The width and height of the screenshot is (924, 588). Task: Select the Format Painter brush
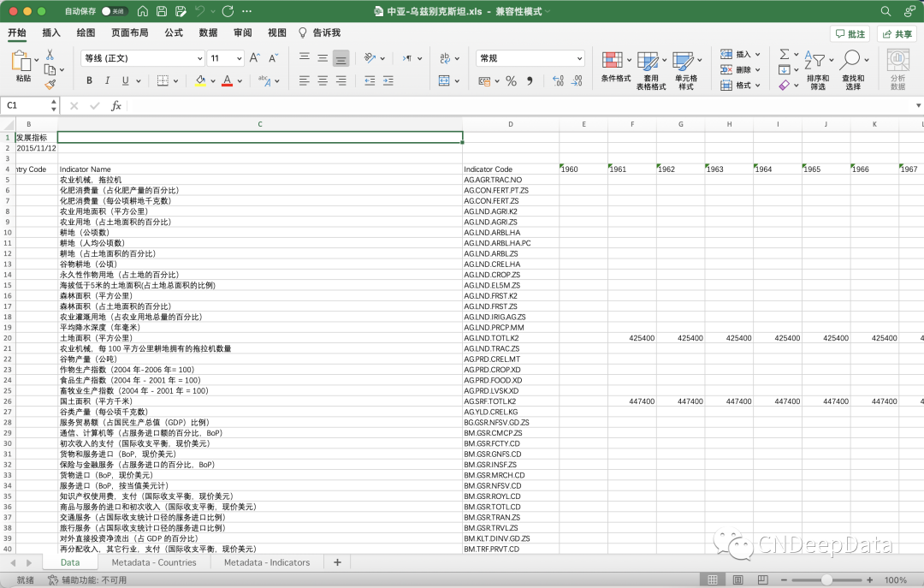(x=50, y=85)
